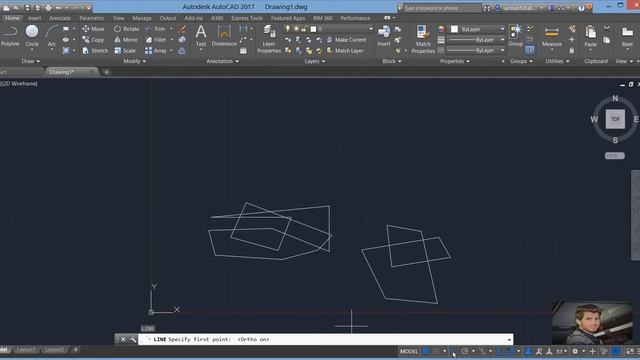640x360 pixels.
Task: Click the Erase tool icon in Modify panel
Action: coord(182,29)
